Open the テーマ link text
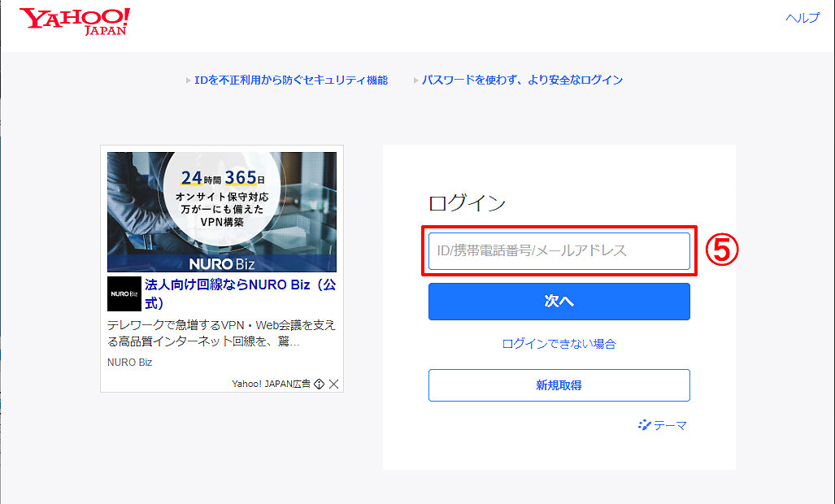This screenshot has height=504, width=835. point(671,426)
